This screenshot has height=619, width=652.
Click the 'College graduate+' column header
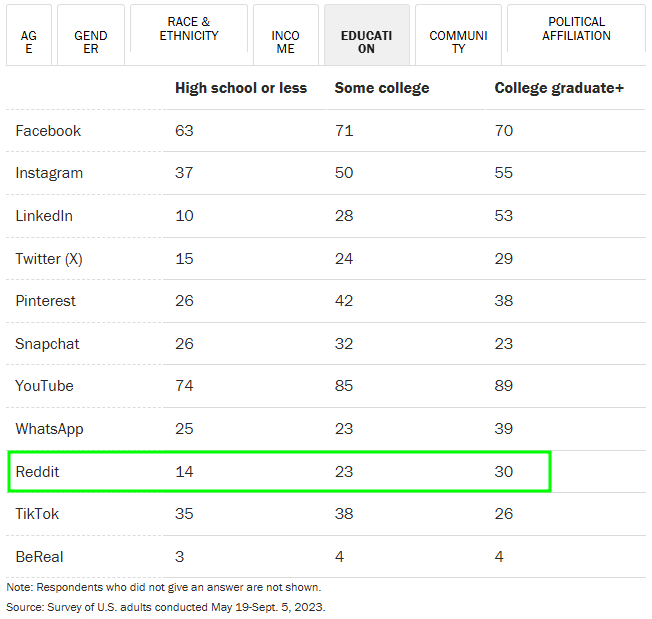(x=559, y=88)
